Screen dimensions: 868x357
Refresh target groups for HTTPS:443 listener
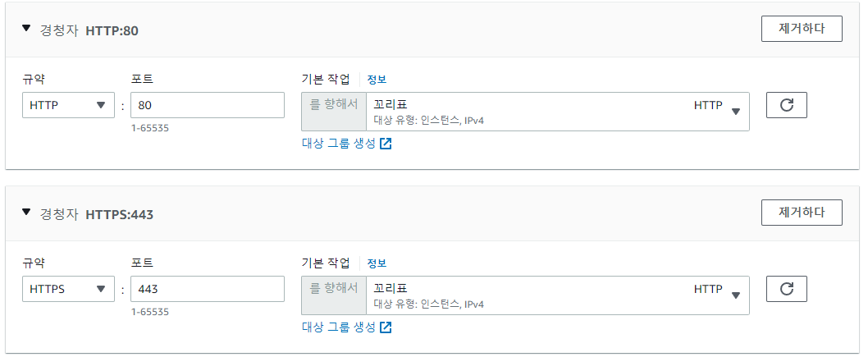786,289
